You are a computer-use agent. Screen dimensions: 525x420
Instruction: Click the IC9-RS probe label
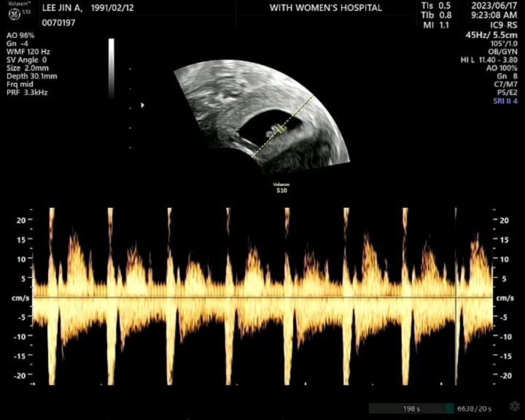click(503, 25)
